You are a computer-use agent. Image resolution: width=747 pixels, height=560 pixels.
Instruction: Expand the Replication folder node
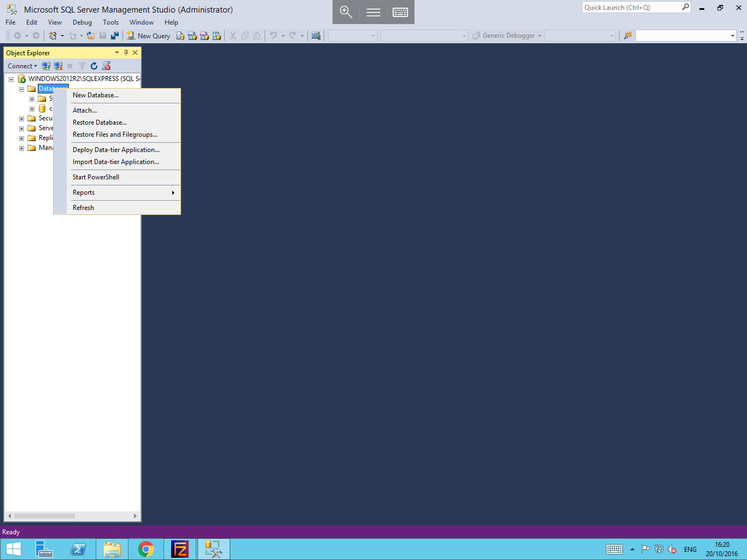click(x=22, y=138)
